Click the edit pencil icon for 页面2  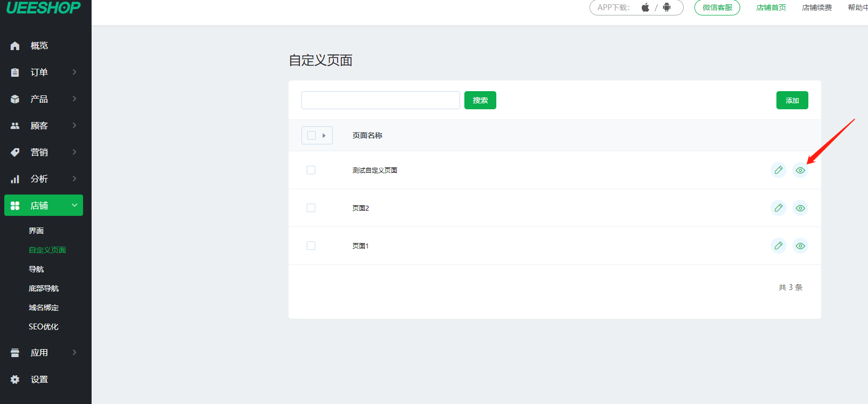click(778, 208)
